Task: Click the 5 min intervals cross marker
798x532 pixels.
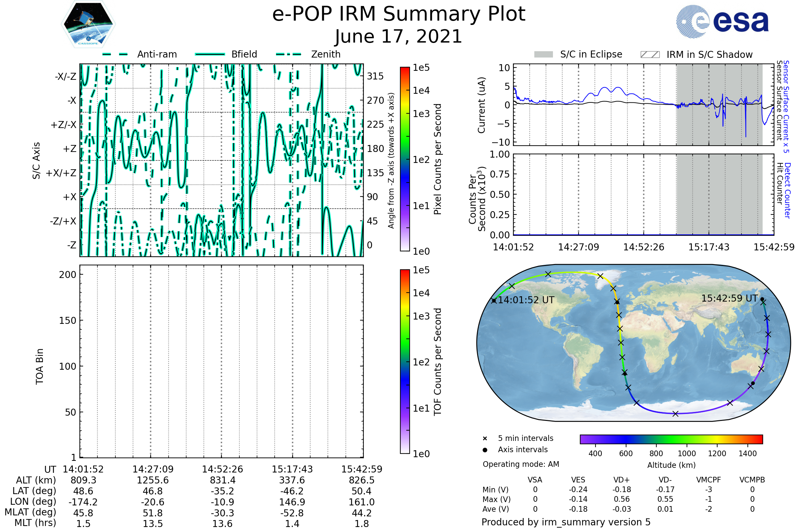Action: point(485,439)
